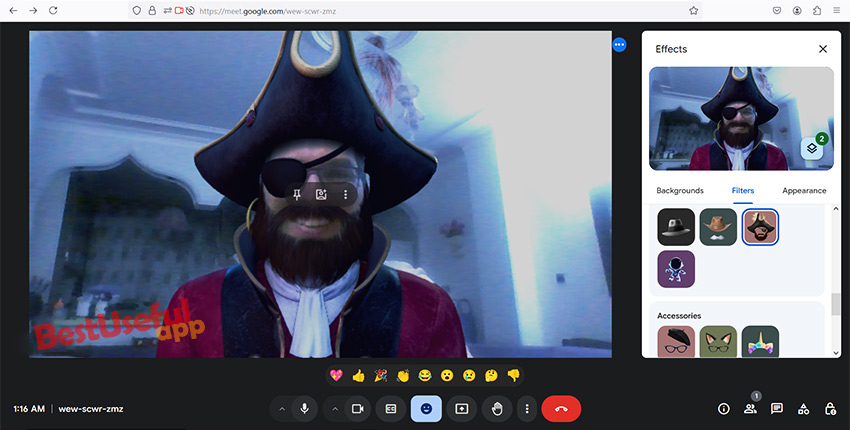This screenshot has height=430, width=850.
Task: Click the effects list down arrow
Action: tap(835, 353)
